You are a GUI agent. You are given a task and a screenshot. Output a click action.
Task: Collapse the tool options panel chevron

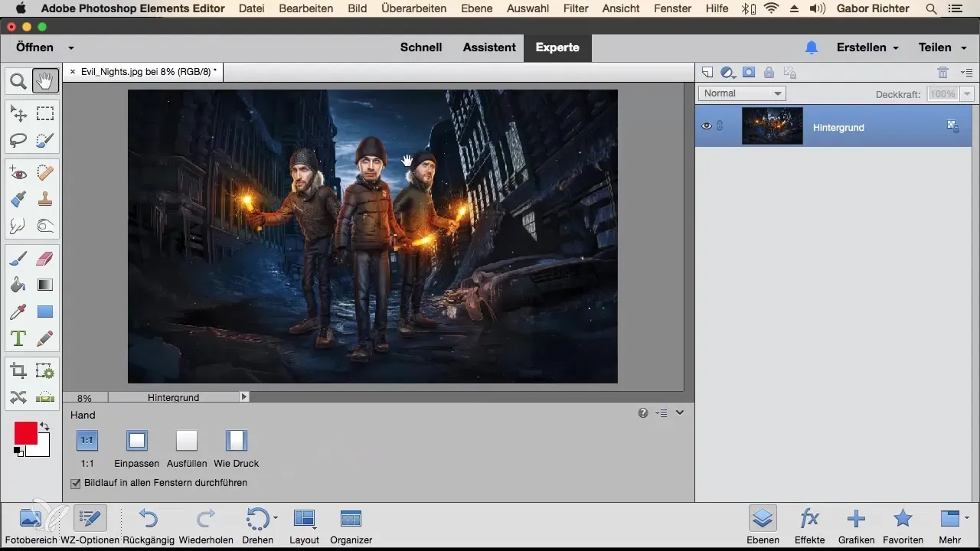point(679,413)
